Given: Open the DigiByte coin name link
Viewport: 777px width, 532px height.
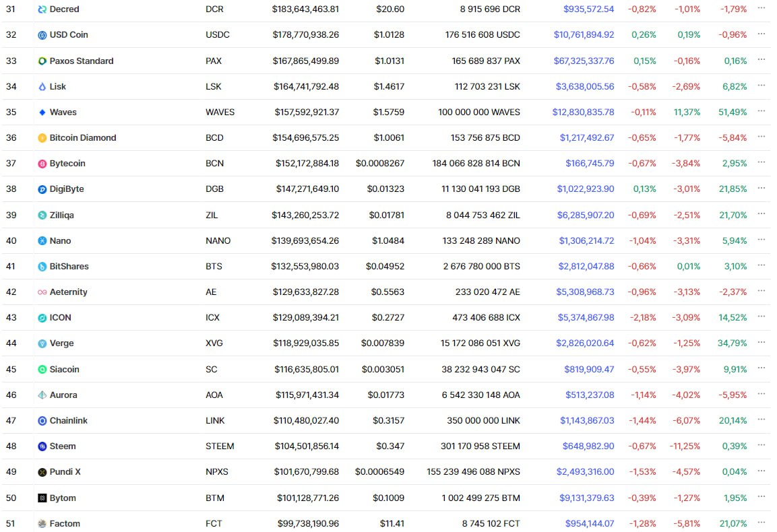Looking at the screenshot, I should (67, 189).
